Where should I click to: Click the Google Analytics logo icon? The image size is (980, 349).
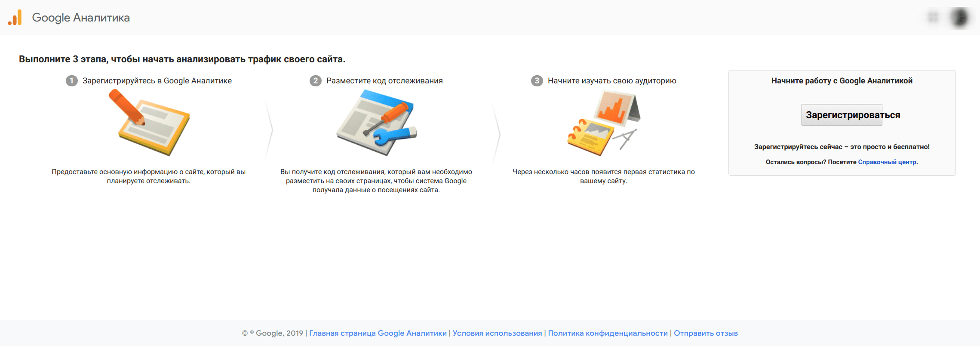(15, 17)
